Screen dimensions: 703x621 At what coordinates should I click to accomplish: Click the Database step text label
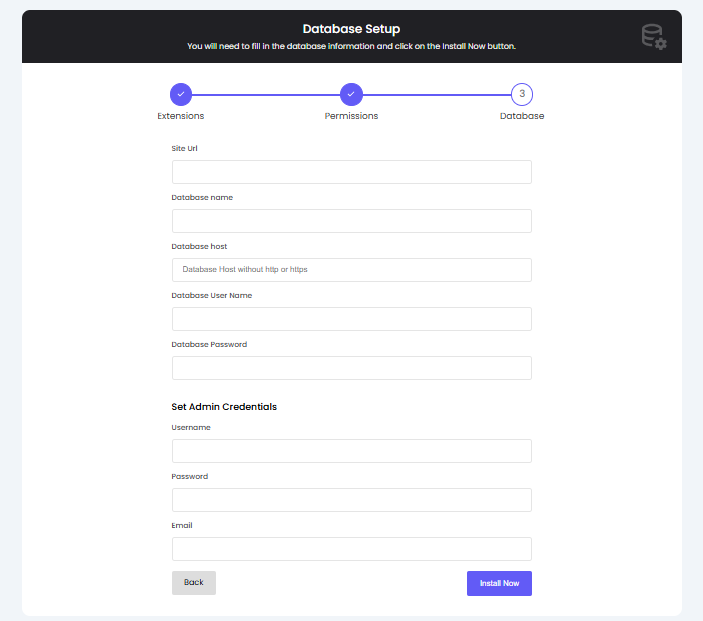coord(522,116)
